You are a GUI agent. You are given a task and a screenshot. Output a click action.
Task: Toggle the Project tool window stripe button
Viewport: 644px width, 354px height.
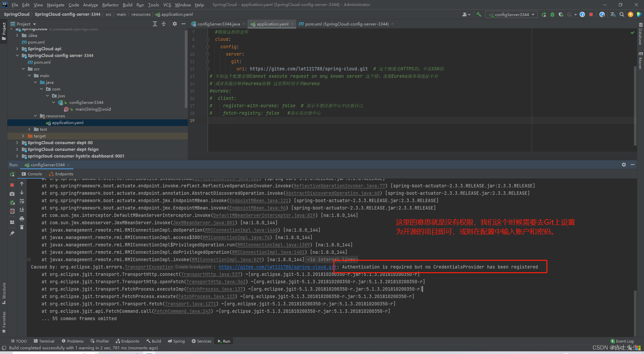coord(4,31)
